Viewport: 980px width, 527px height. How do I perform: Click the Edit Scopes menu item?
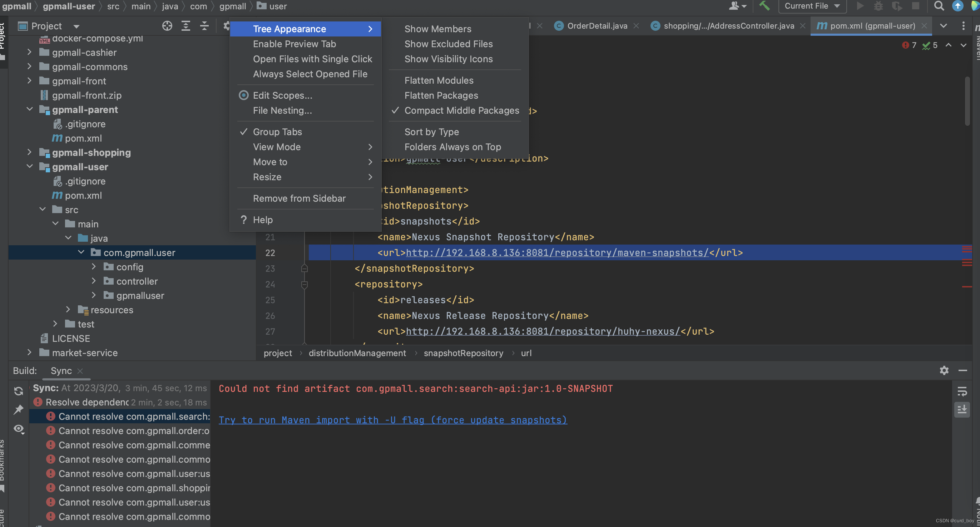point(306,95)
